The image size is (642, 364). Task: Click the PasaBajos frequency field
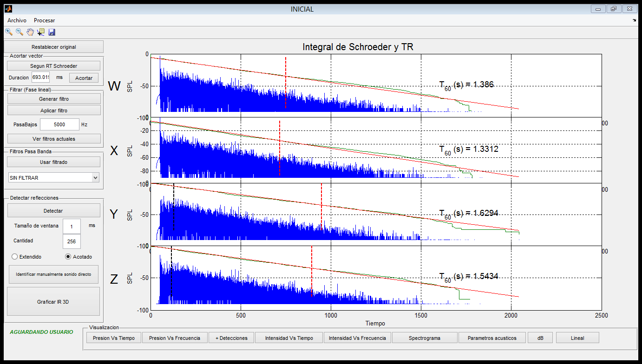(x=59, y=124)
